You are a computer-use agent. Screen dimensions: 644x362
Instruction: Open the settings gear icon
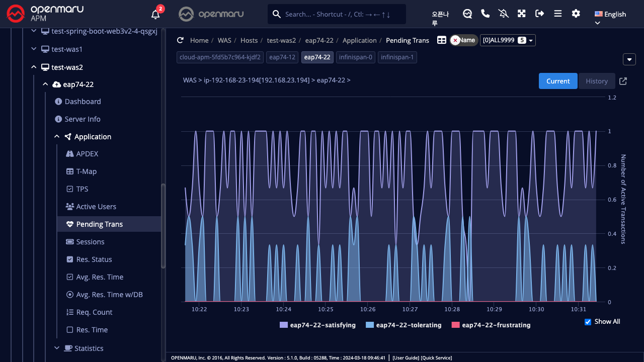[576, 14]
